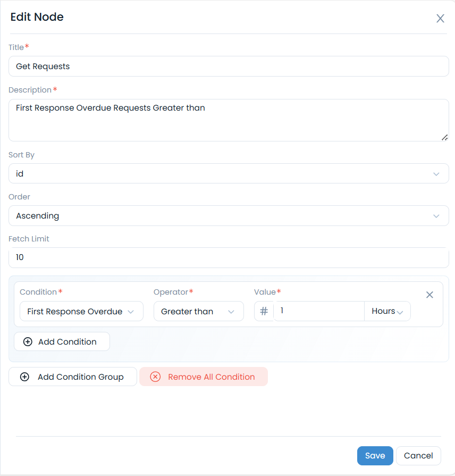Click the plus icon in Add Condition
Viewport: 455px width, 476px height.
[x=28, y=342]
